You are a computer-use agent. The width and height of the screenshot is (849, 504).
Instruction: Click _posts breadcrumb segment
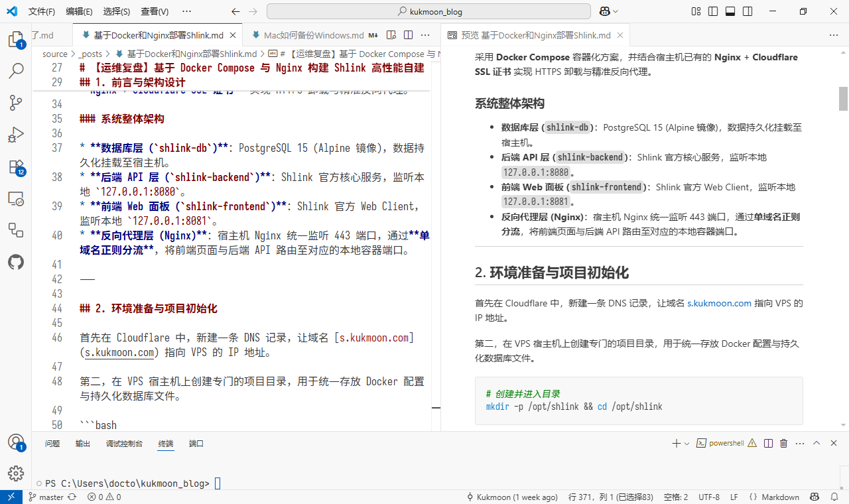coord(90,54)
